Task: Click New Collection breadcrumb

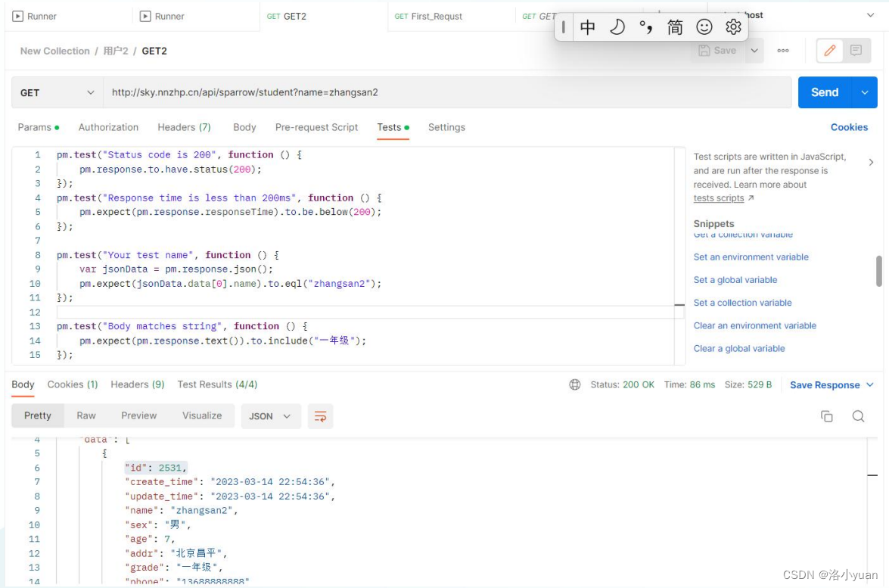Action: pyautogui.click(x=55, y=51)
